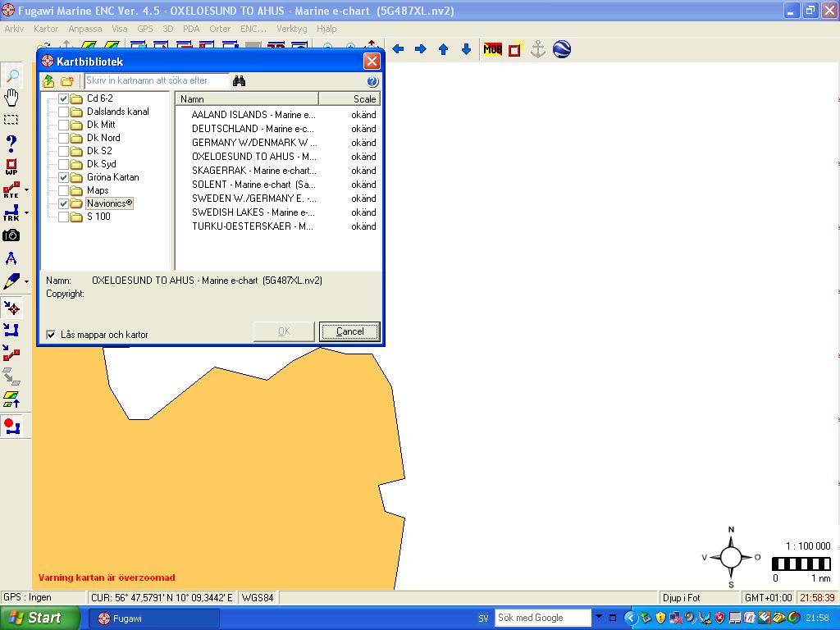The height and width of the screenshot is (630, 840).
Task: Pan chart left with blue arrow
Action: coord(398,49)
